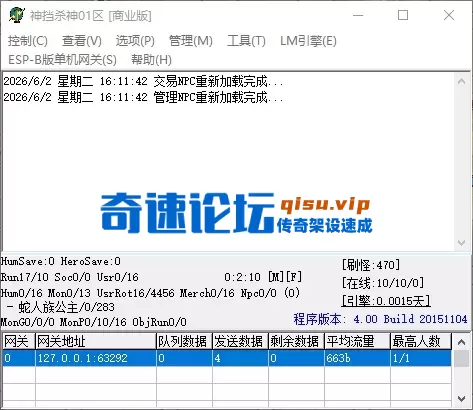
Task: Click the [引擎:0.0015天] underlined label
Action: pos(386,301)
